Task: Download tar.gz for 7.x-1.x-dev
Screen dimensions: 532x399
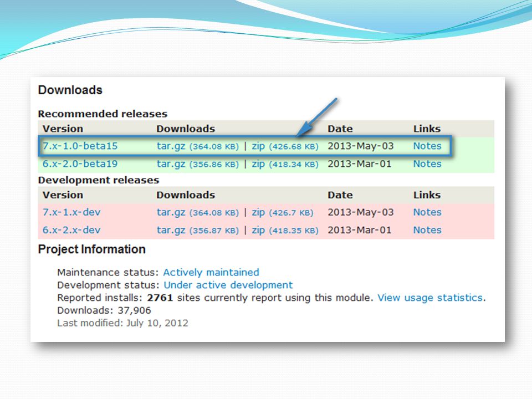Action: (171, 212)
